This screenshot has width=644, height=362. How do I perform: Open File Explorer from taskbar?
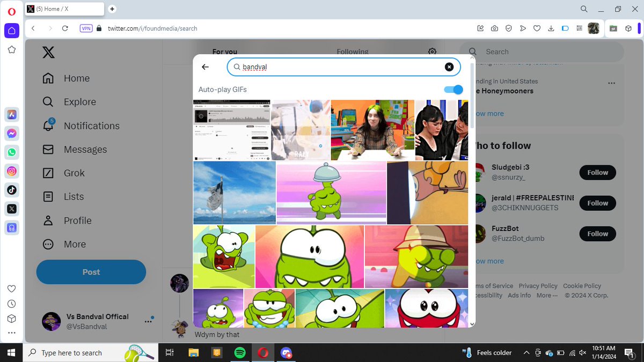(194, 352)
